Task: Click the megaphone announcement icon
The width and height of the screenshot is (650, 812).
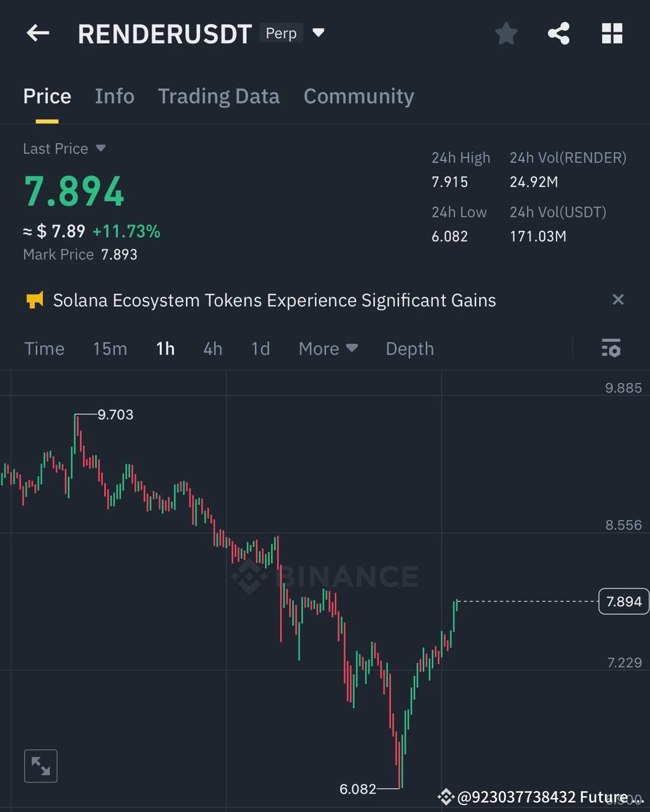Action: [36, 299]
